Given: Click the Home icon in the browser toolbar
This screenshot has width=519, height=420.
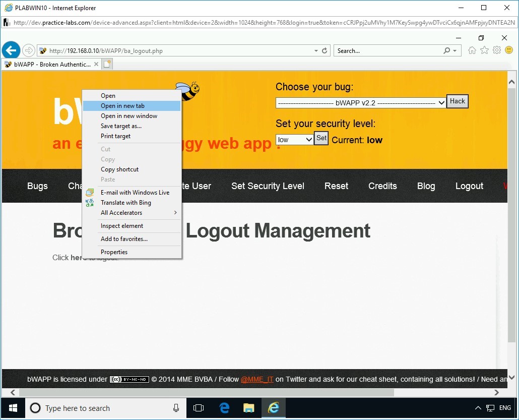Looking at the screenshot, I should (471, 50).
